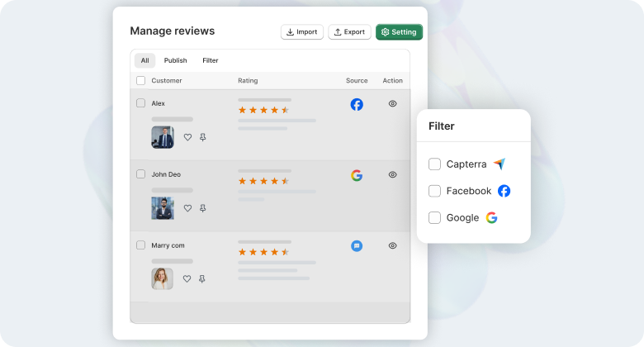This screenshot has height=347, width=644.
Task: Toggle visibility eye for John Deo's review
Action: 393,175
